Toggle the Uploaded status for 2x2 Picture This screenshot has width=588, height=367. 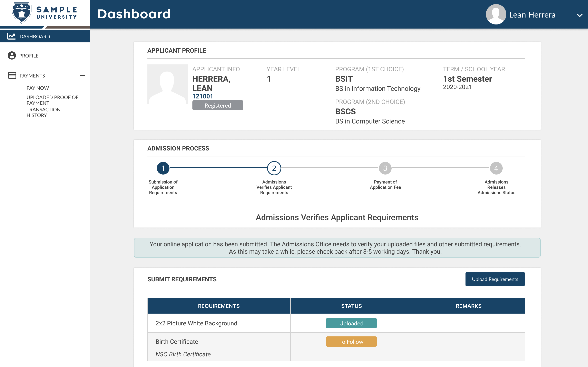coord(351,323)
